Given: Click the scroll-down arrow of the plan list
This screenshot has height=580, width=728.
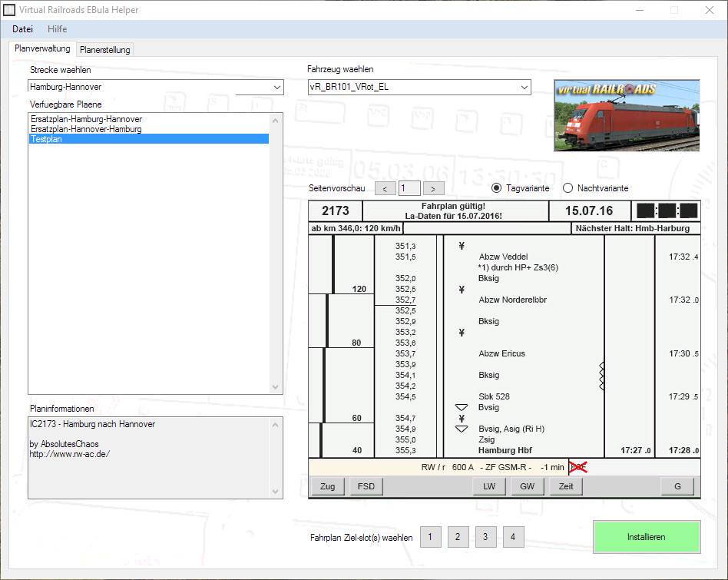Looking at the screenshot, I should [276, 388].
